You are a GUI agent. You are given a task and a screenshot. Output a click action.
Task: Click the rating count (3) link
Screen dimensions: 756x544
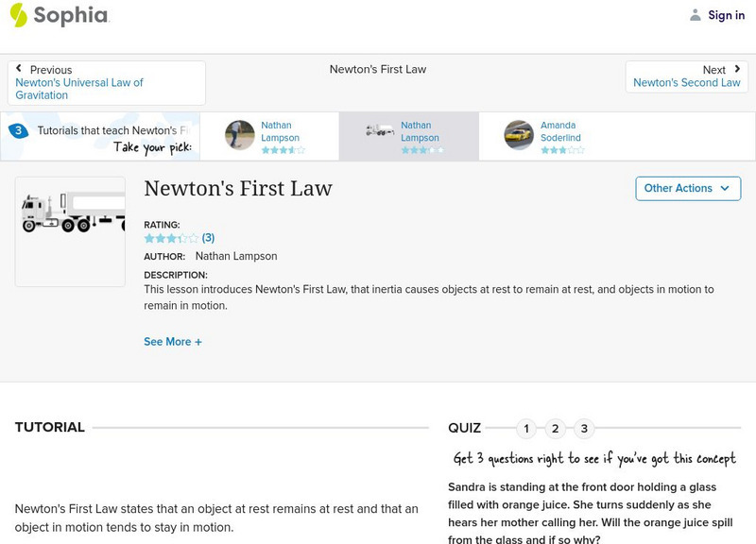click(208, 238)
